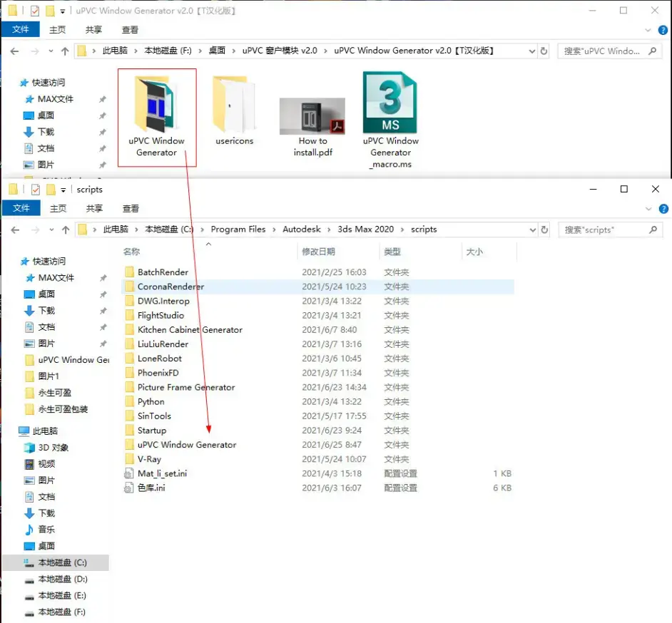Select 本地磁盘 (C:) in scripts sidebar
Image resolution: width=672 pixels, height=623 pixels.
point(56,562)
